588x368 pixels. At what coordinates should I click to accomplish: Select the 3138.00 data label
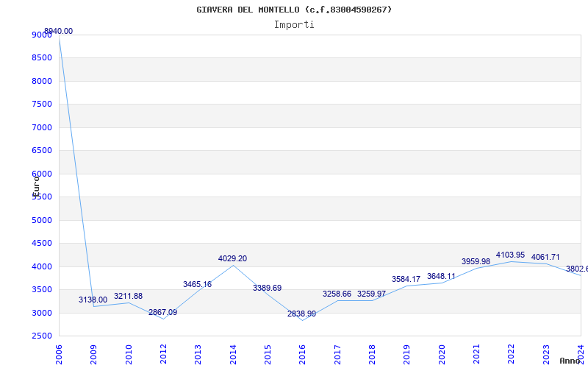point(93,300)
